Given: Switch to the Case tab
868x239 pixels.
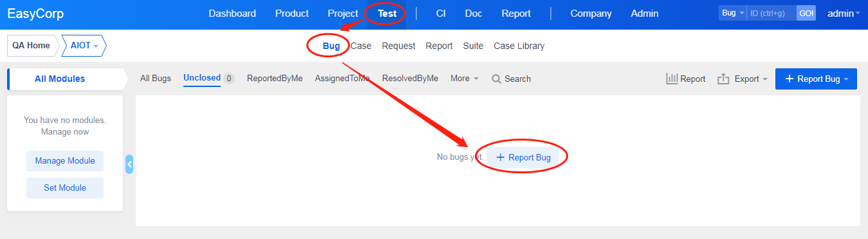Looking at the screenshot, I should click(x=361, y=46).
